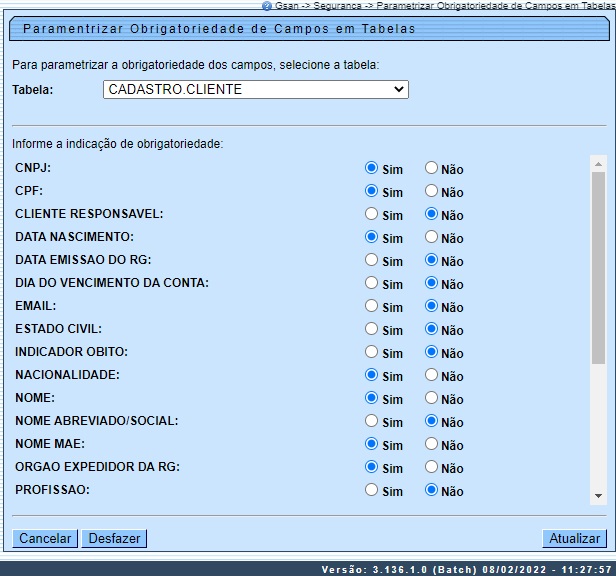Select Não for CPF field

point(432,191)
